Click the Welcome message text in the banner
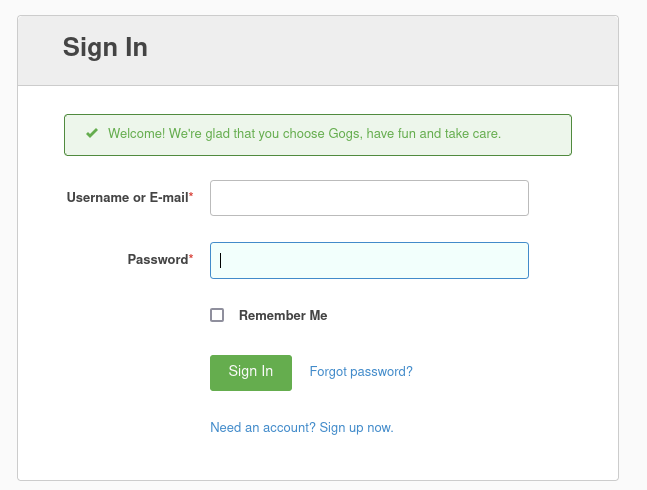The height and width of the screenshot is (490, 647). 304,133
